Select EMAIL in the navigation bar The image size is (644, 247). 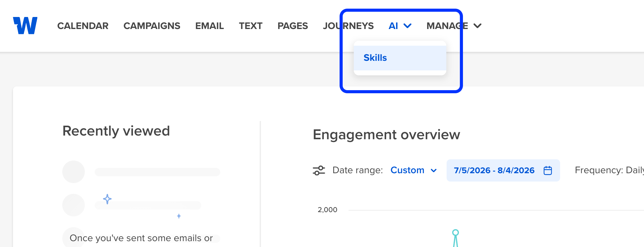(x=209, y=26)
